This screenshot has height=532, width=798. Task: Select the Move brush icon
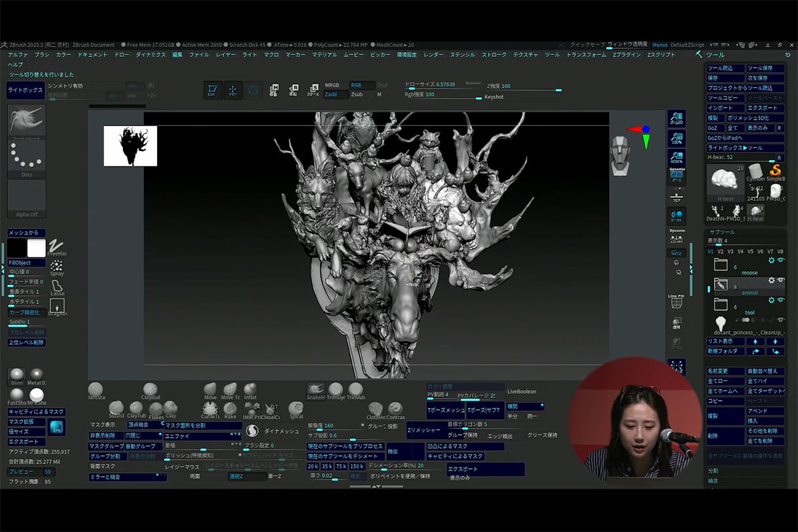pyautogui.click(x=210, y=389)
